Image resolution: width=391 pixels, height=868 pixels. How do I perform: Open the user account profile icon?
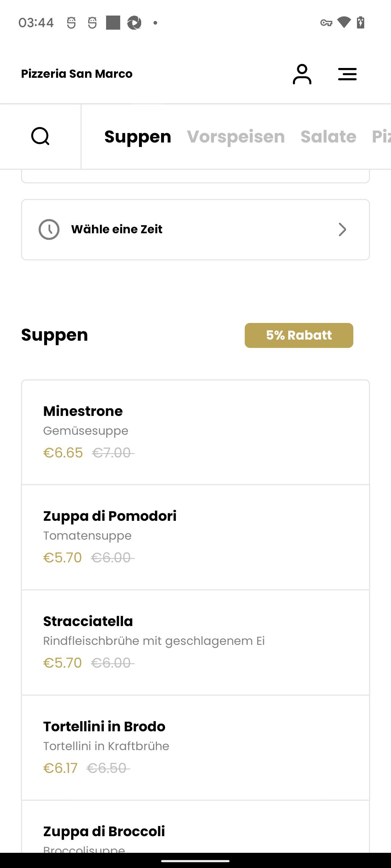coord(302,74)
